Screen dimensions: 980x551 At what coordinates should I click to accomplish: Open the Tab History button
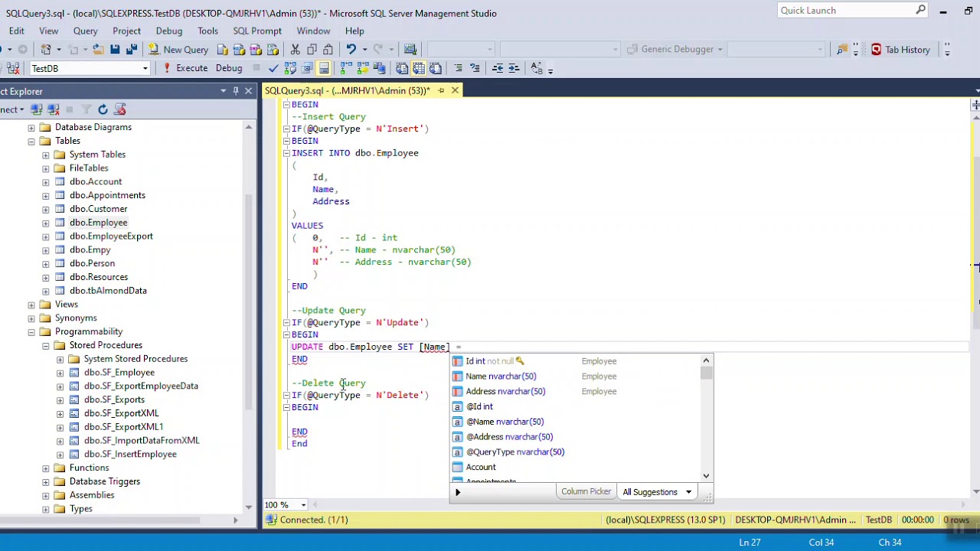pos(900,50)
